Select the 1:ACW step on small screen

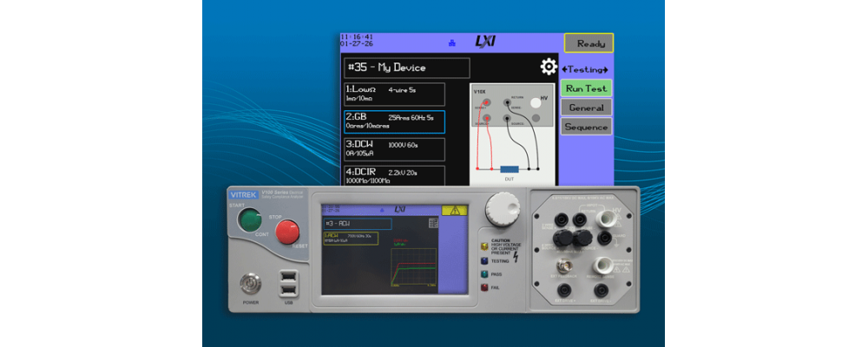[x=351, y=239]
